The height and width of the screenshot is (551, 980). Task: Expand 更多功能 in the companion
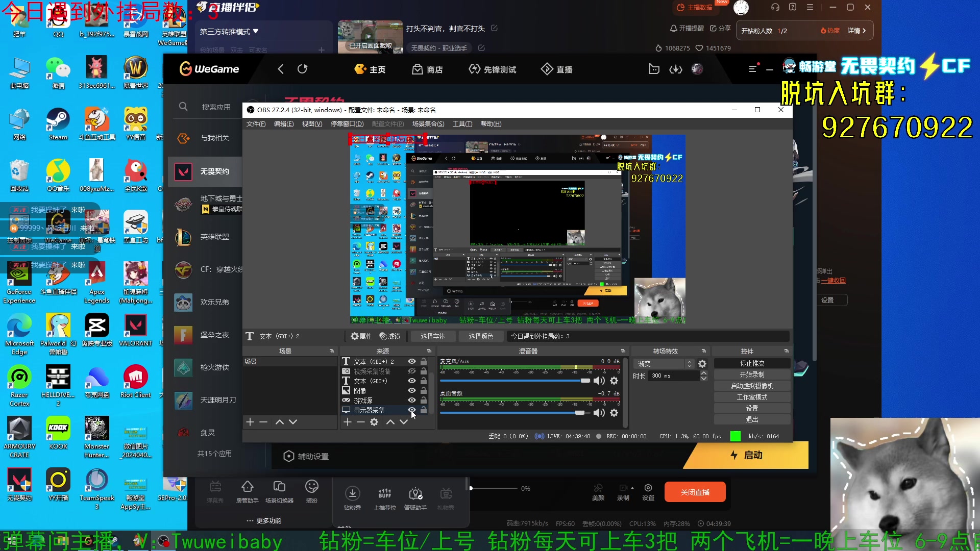tap(264, 520)
